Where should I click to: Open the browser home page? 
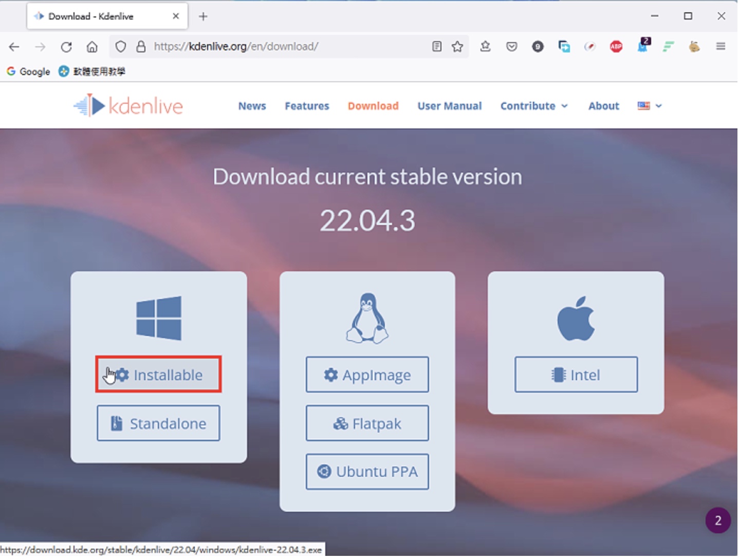(x=92, y=47)
